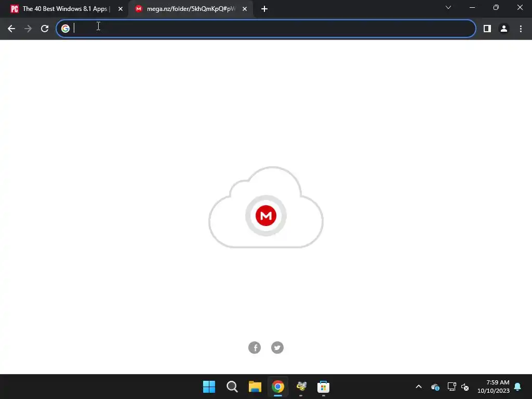Click the network tray icon
This screenshot has height=399, width=532.
pos(451,387)
